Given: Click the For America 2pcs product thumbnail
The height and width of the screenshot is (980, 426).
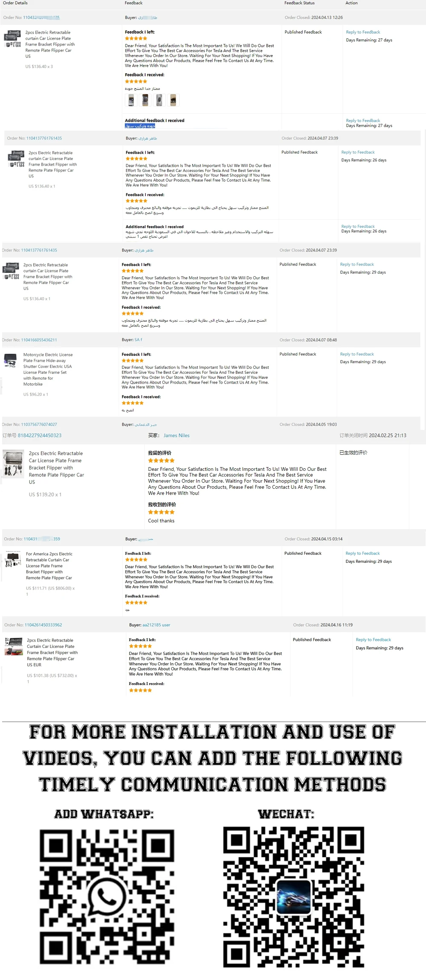Looking at the screenshot, I should pyautogui.click(x=13, y=559).
